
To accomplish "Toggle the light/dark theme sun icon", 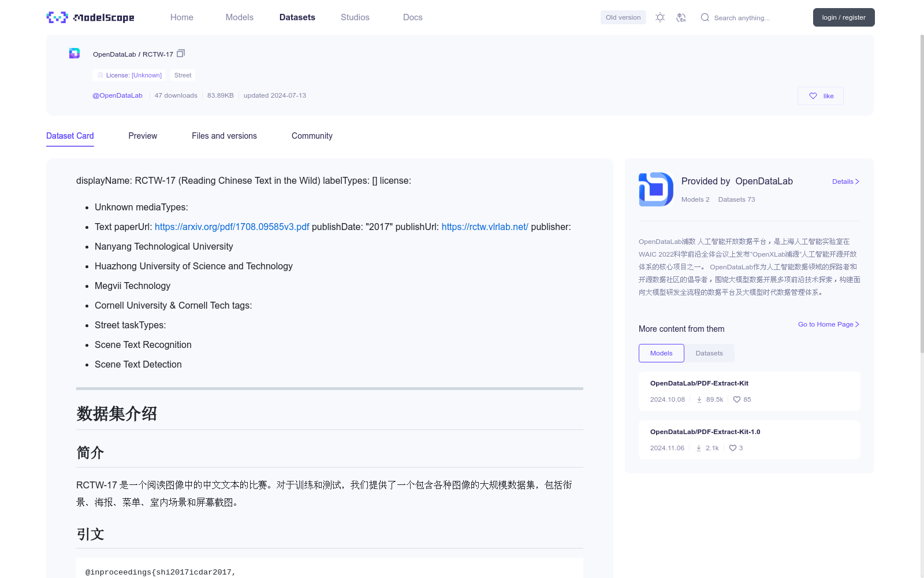I will [660, 17].
